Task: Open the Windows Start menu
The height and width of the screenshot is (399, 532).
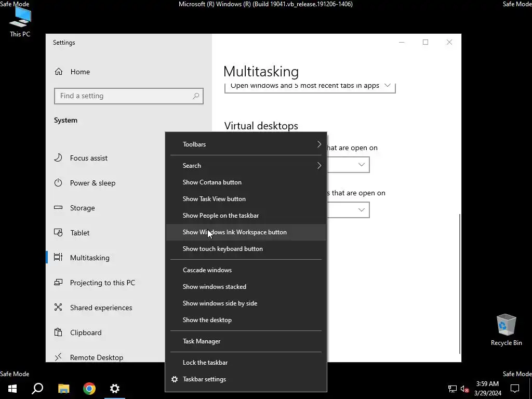Action: (x=12, y=389)
